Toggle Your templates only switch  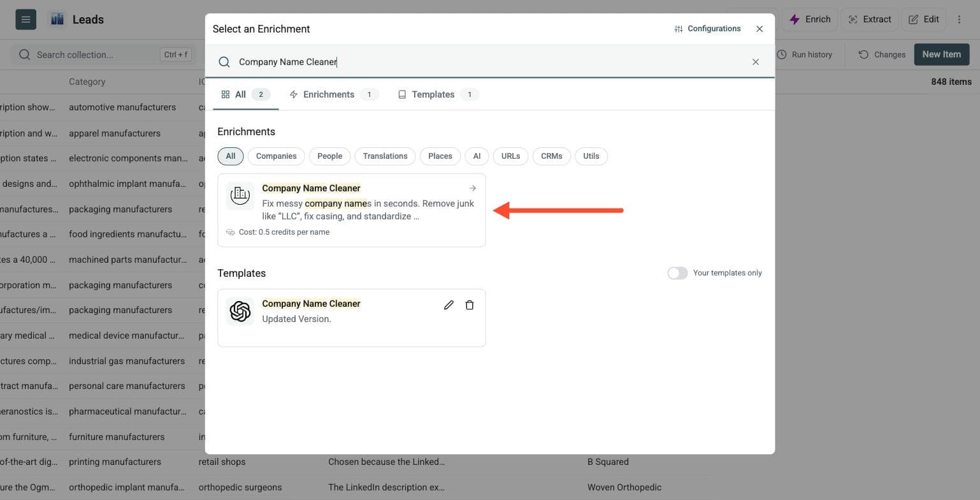(x=677, y=273)
